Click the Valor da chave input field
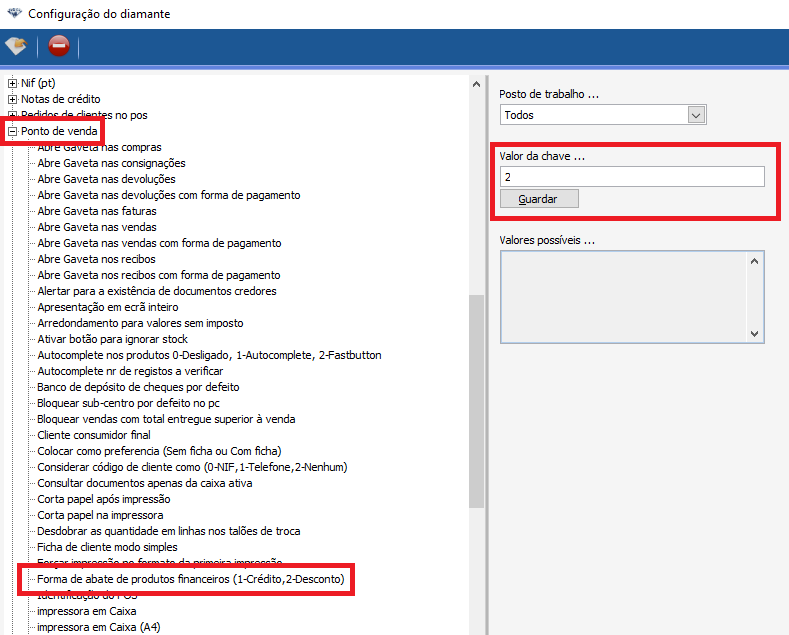The height and width of the screenshot is (635, 789). point(632,177)
